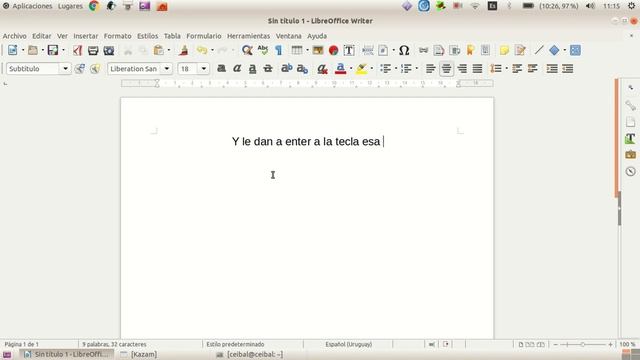
Task: Toggle strikethrough formatting
Action: [268, 69]
